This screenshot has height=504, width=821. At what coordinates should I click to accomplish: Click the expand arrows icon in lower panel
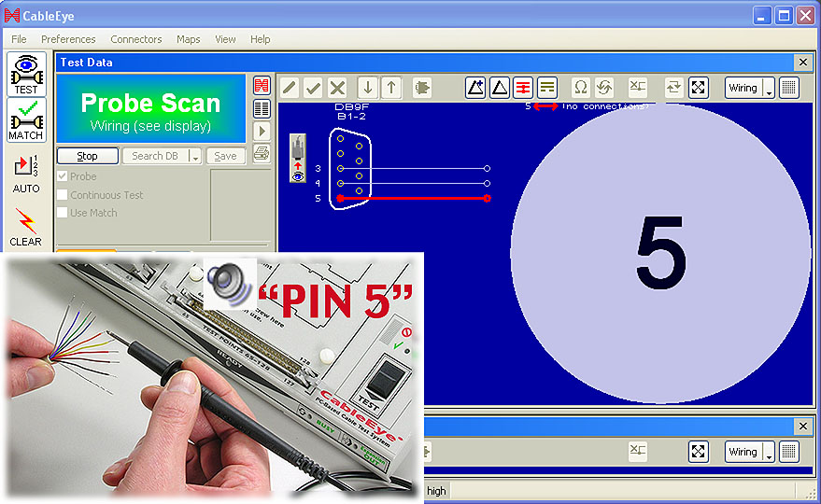(x=698, y=452)
